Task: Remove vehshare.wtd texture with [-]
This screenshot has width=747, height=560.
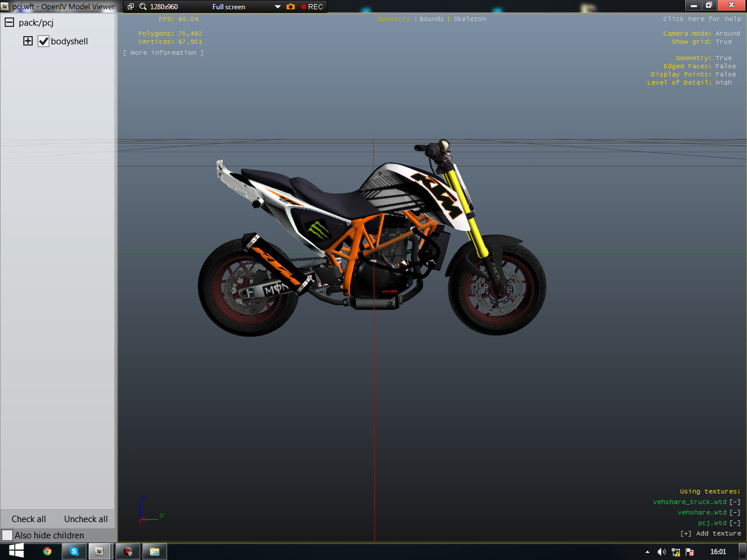Action: pos(735,512)
